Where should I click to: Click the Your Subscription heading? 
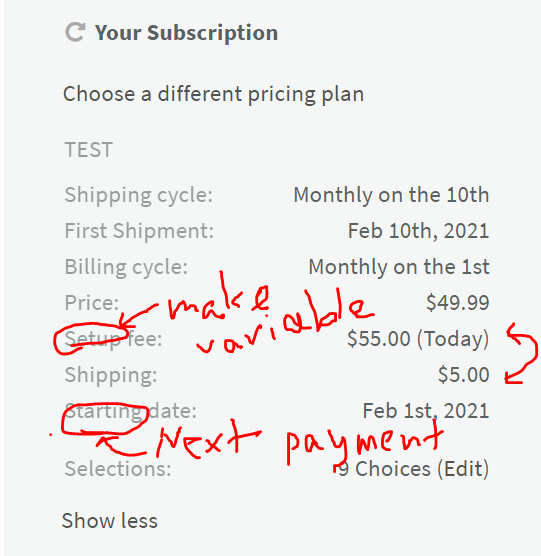(186, 33)
